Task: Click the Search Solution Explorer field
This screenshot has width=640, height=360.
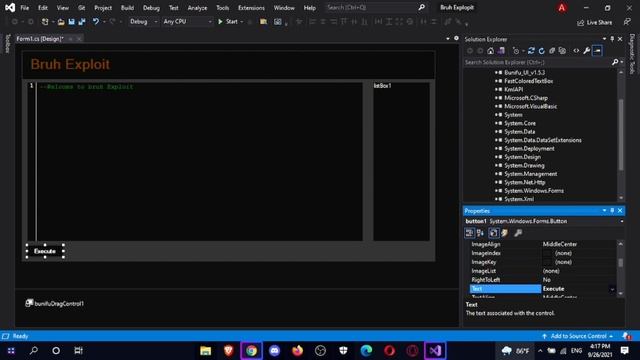Action: pyautogui.click(x=537, y=62)
